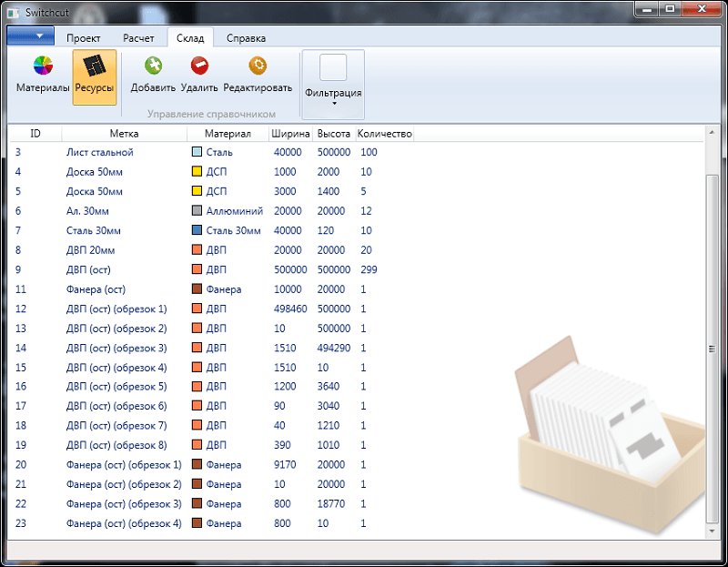Click the orange Редактировать icon
The image size is (728, 567).
[x=258, y=66]
